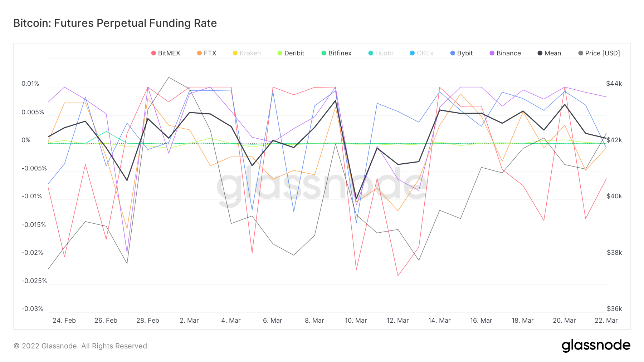Toggle the Price [USD] legend entry
The image size is (644, 362).
pyautogui.click(x=602, y=53)
